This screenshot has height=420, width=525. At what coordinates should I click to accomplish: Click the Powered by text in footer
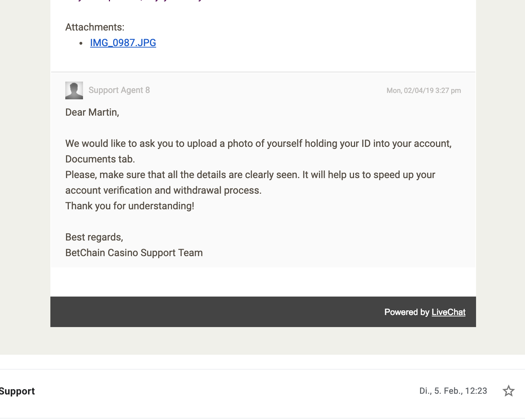[407, 312]
